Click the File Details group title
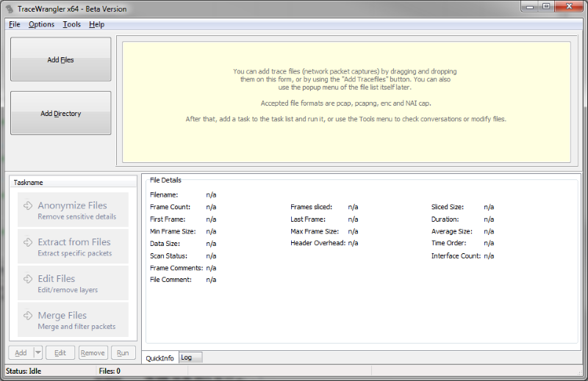Viewport: 588px width, 381px height. (x=165, y=180)
